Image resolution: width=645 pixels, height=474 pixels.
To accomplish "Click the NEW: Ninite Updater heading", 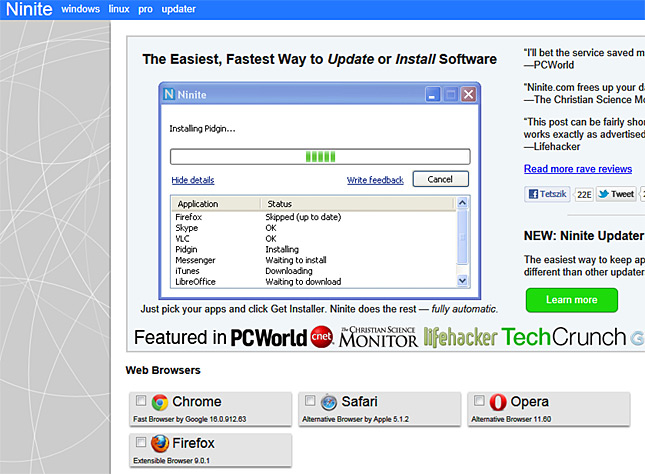I will (x=584, y=236).
